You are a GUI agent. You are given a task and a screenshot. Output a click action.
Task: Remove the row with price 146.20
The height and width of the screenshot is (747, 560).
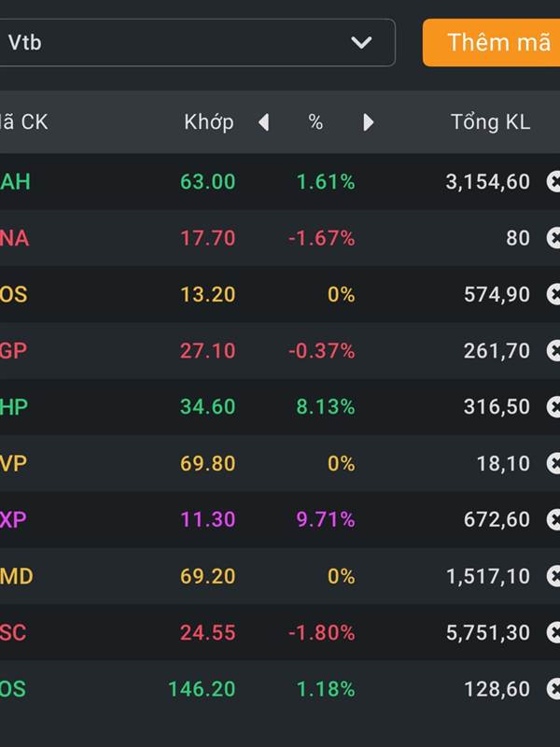[x=553, y=689]
